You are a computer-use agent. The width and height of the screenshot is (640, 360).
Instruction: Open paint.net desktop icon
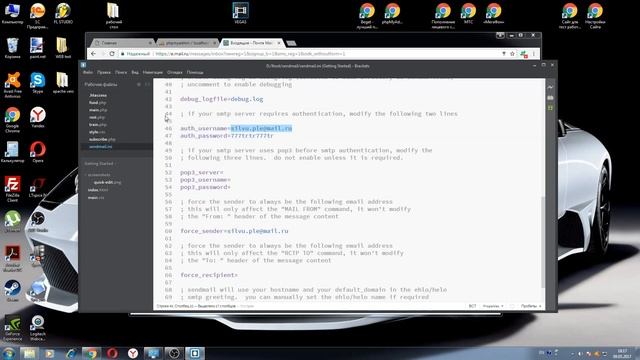click(38, 48)
